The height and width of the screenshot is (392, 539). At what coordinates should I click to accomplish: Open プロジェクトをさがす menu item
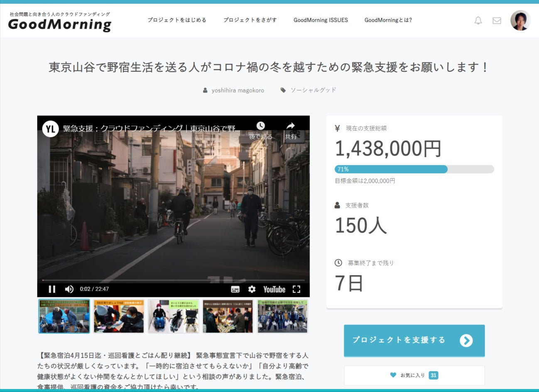click(x=250, y=20)
